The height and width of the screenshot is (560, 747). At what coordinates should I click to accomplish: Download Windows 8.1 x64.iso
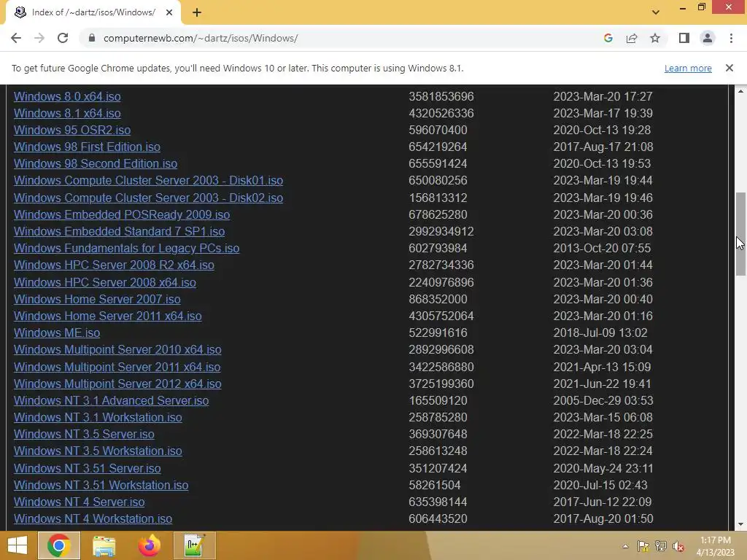tap(67, 113)
